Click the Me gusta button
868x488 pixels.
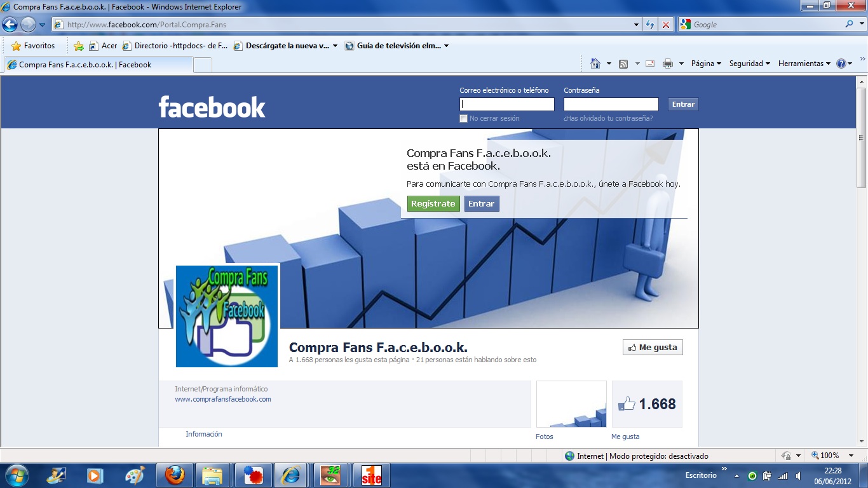(653, 348)
